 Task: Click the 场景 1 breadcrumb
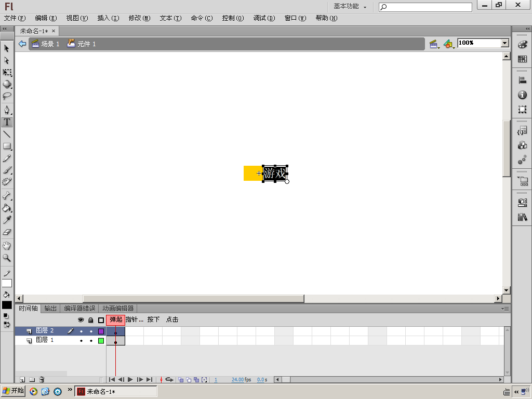pyautogui.click(x=46, y=44)
